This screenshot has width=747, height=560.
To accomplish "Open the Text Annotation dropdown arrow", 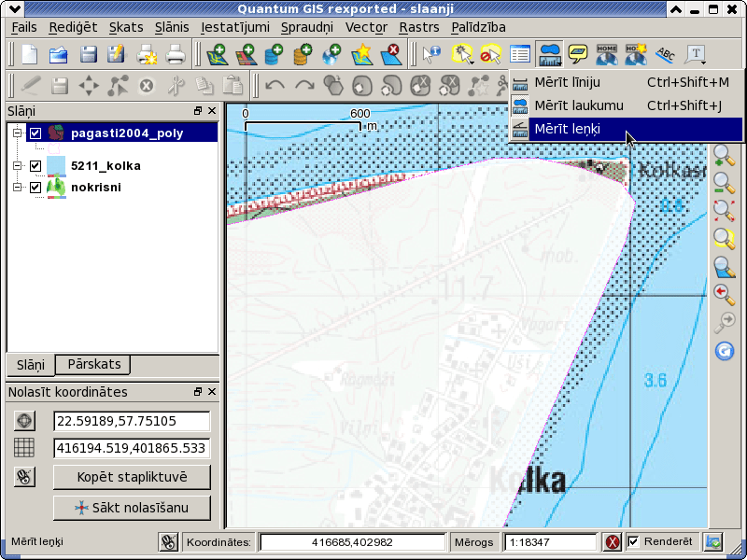I will [704, 63].
